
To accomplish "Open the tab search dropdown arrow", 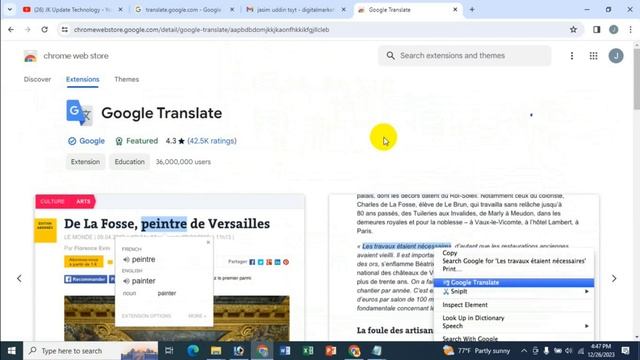I will tap(10, 9).
